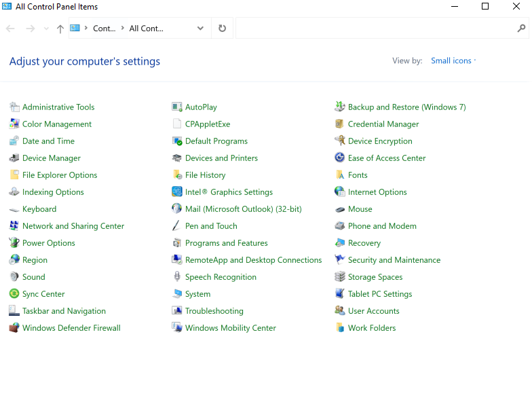Open the Ease of Access Center icon
Image resolution: width=532 pixels, height=396 pixels.
(340, 158)
